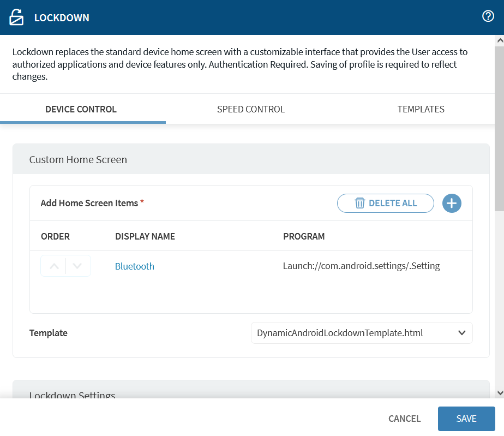Switch to the Device Control tab
Image resolution: width=504 pixels, height=436 pixels.
tap(81, 109)
